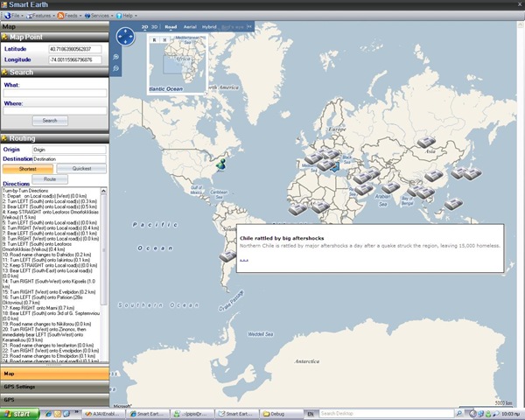The height and width of the screenshot is (420, 525).
Task: Switch the map to 3D mode
Action: 154,27
